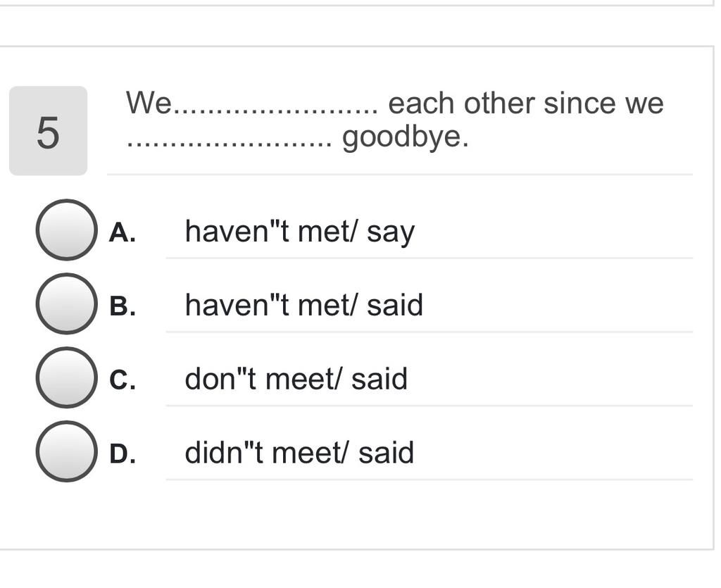Choose the radio button beside option B
Image resolution: width=721 pixels, height=588 pixels.
pyautogui.click(x=67, y=304)
